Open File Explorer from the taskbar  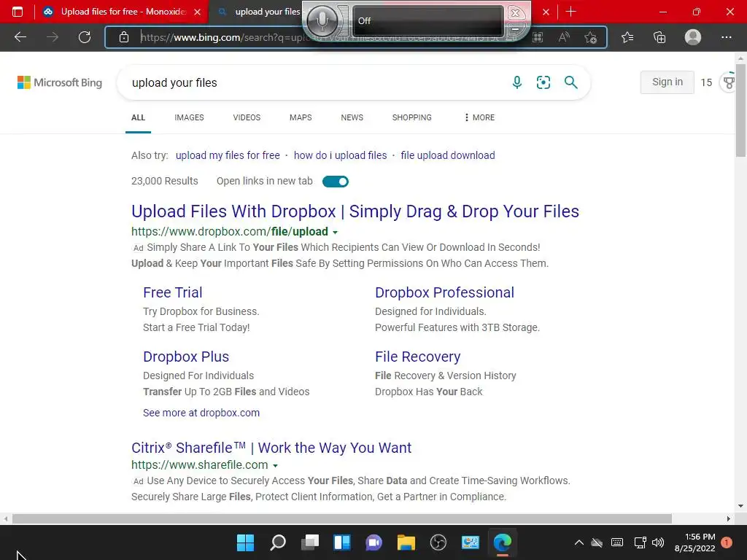click(x=406, y=542)
